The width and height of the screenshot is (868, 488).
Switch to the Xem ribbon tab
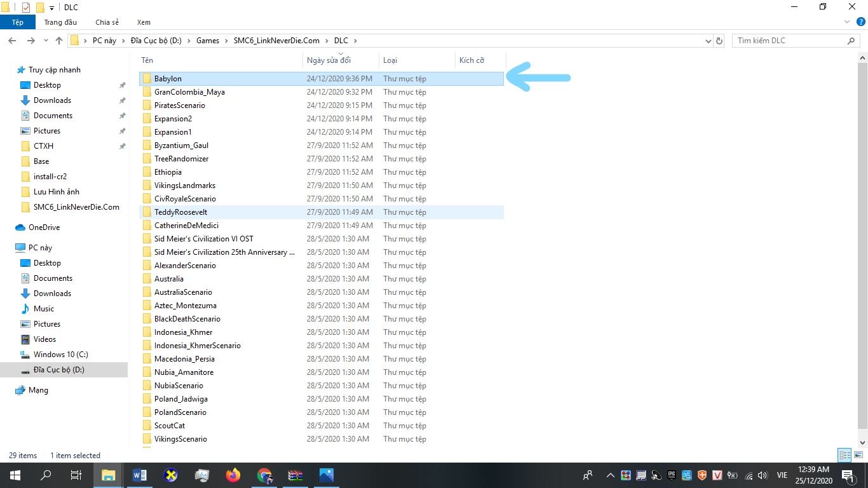click(144, 22)
